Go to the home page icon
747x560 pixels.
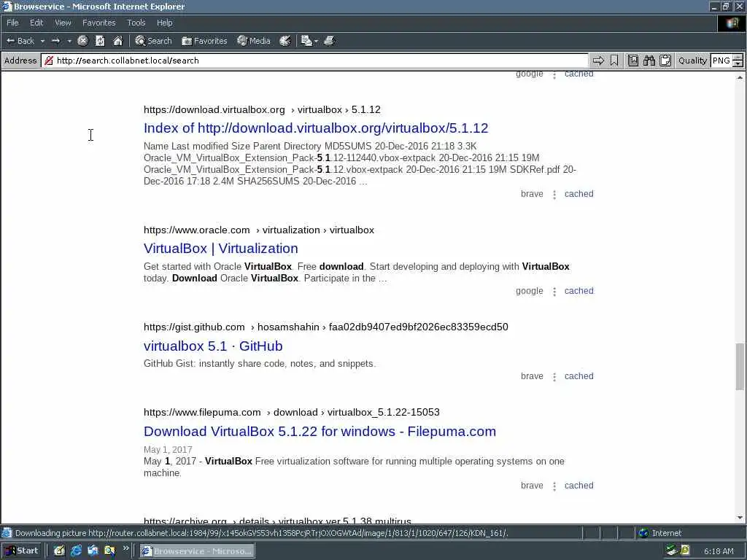(117, 41)
